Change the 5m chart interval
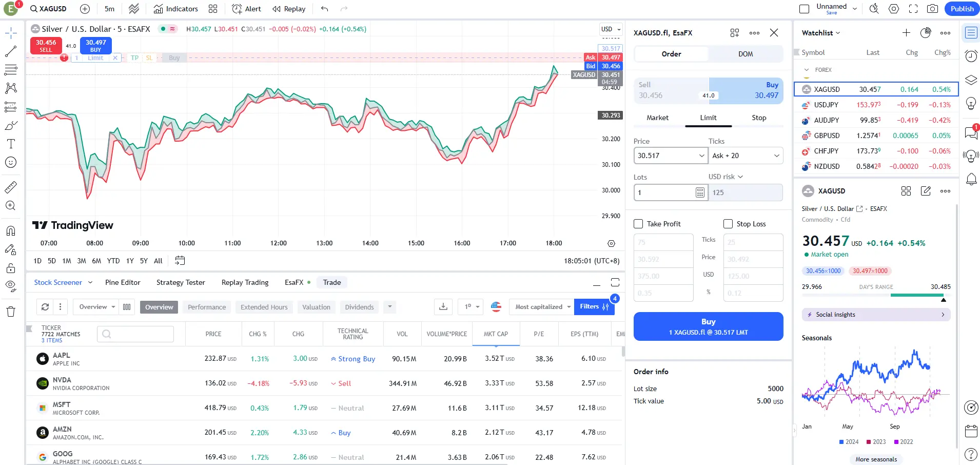Viewport: 980px width, 465px height. (109, 9)
